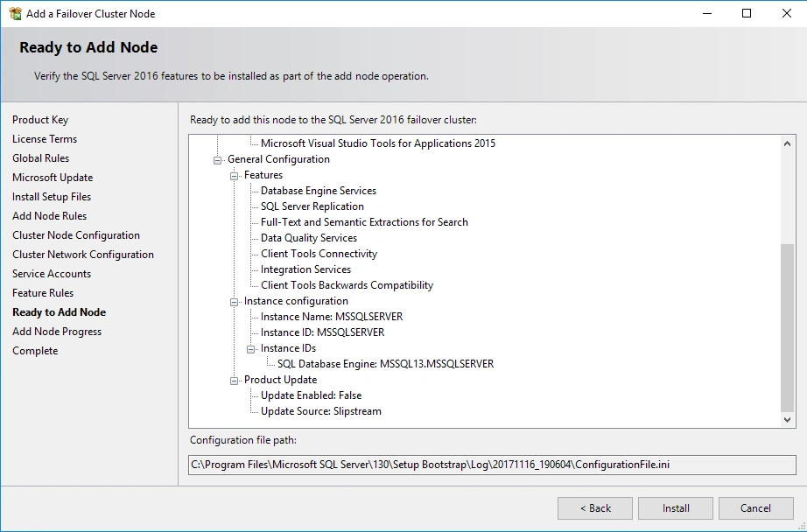807x532 pixels.
Task: Go back with the Back button
Action: click(x=595, y=508)
